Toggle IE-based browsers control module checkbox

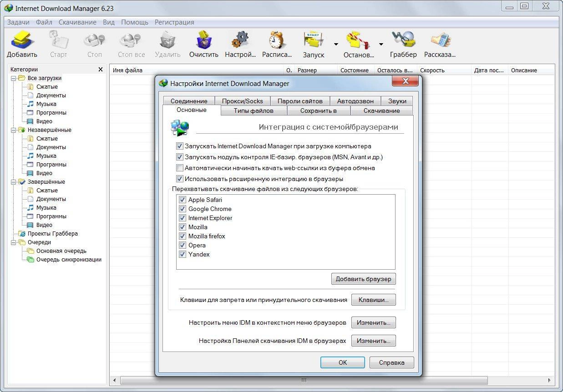coord(179,157)
